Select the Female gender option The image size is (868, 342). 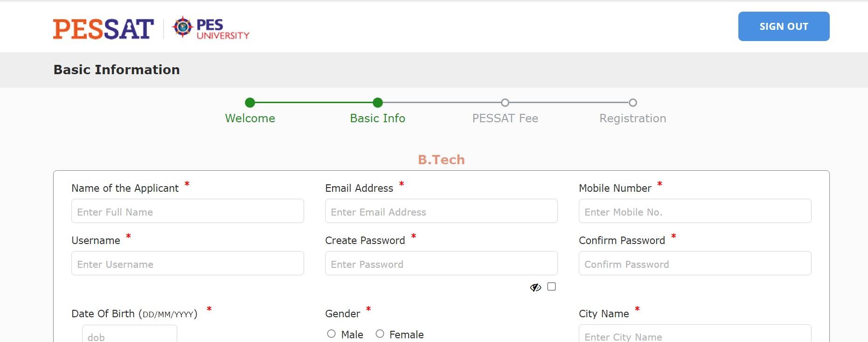(x=380, y=334)
